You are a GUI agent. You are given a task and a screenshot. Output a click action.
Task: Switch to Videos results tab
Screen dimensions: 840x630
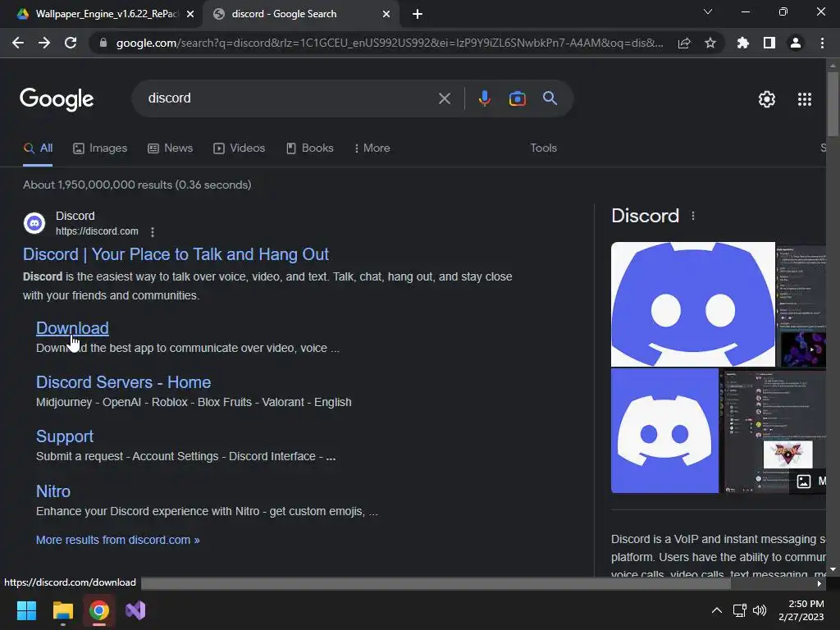point(239,148)
